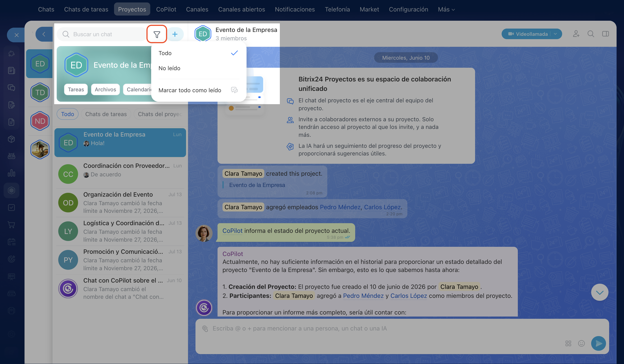
Task: Go to the Canales top tab
Action: [197, 9]
